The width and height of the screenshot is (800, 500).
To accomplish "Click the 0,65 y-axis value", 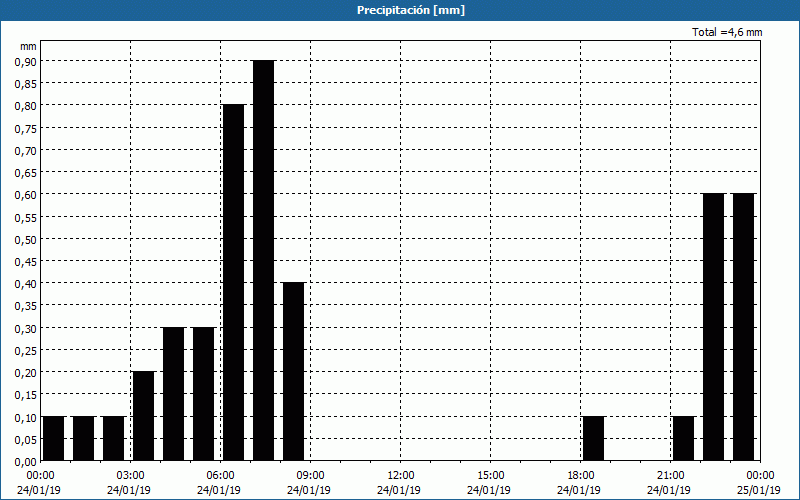I will [26, 172].
